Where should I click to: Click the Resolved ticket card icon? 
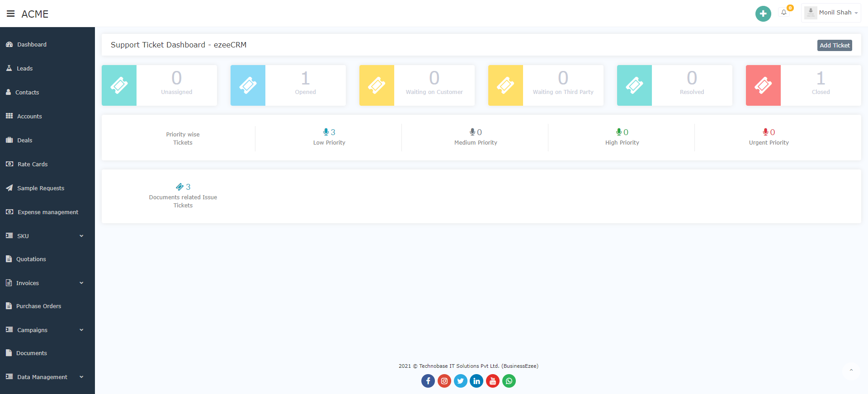pos(634,85)
